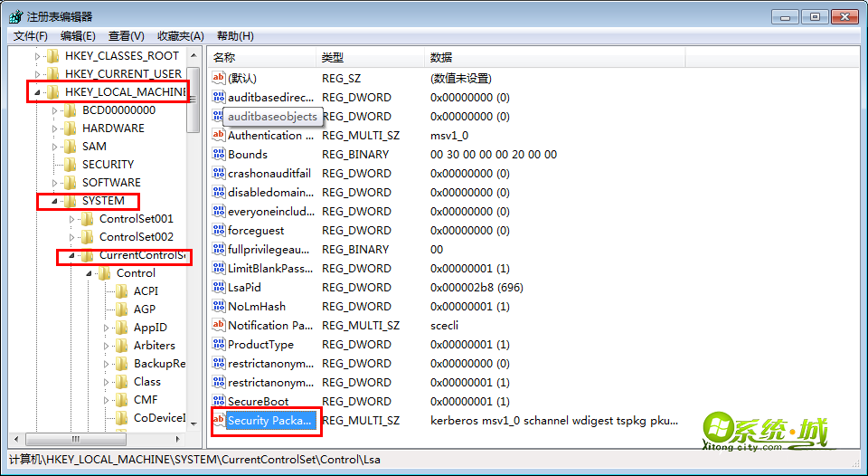The height and width of the screenshot is (476, 868).
Task: Click the (默认) default value icon
Action: 218,79
